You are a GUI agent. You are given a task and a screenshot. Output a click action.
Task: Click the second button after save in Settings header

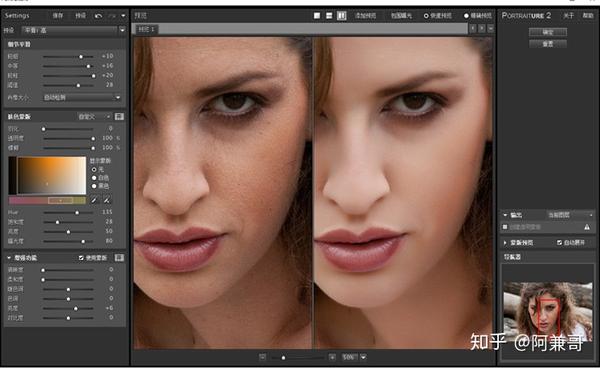pyautogui.click(x=80, y=16)
